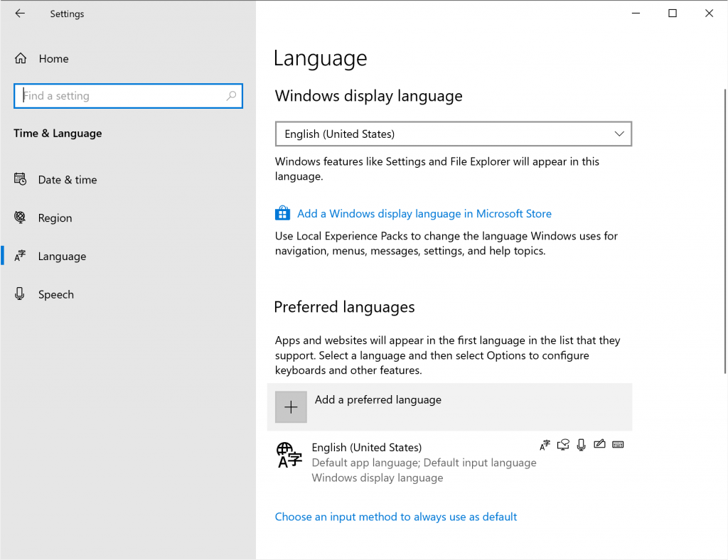
Task: Select English (United States) preferred language entry
Action: pyautogui.click(x=449, y=462)
